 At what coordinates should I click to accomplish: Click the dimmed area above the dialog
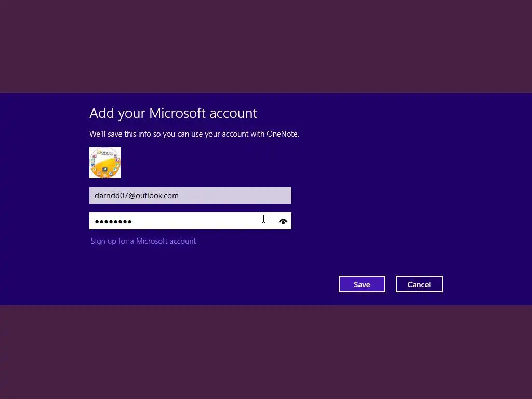[x=266, y=46]
